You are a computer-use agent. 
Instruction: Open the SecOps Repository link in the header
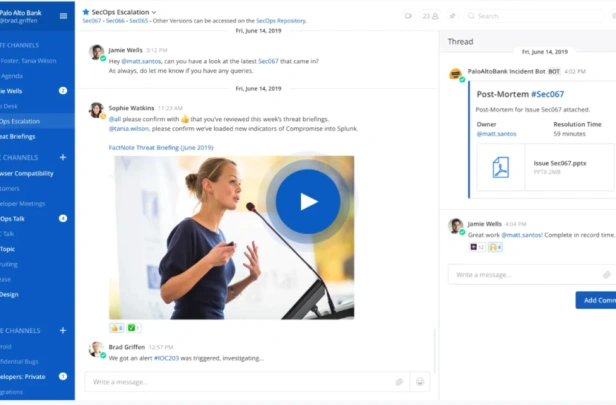click(280, 21)
